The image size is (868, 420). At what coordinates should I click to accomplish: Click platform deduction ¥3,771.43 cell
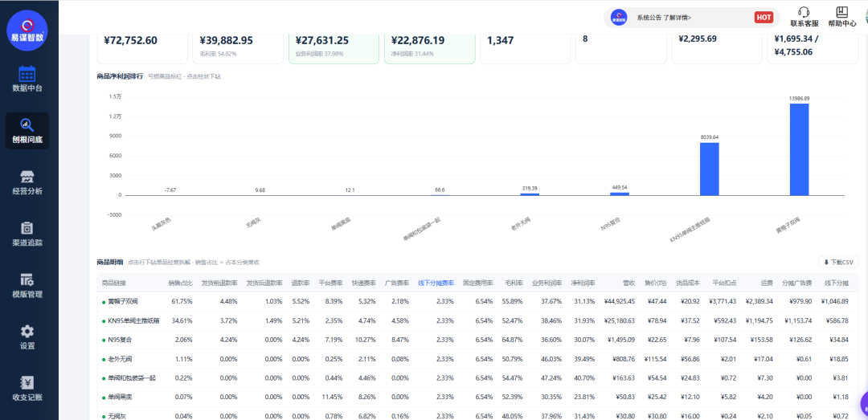pos(723,302)
